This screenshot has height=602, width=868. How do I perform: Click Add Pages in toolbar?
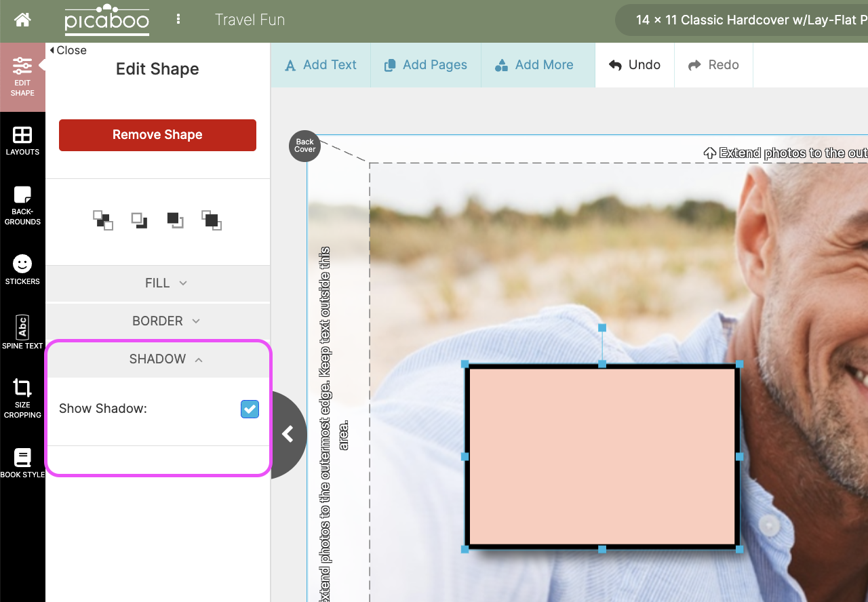tap(426, 65)
